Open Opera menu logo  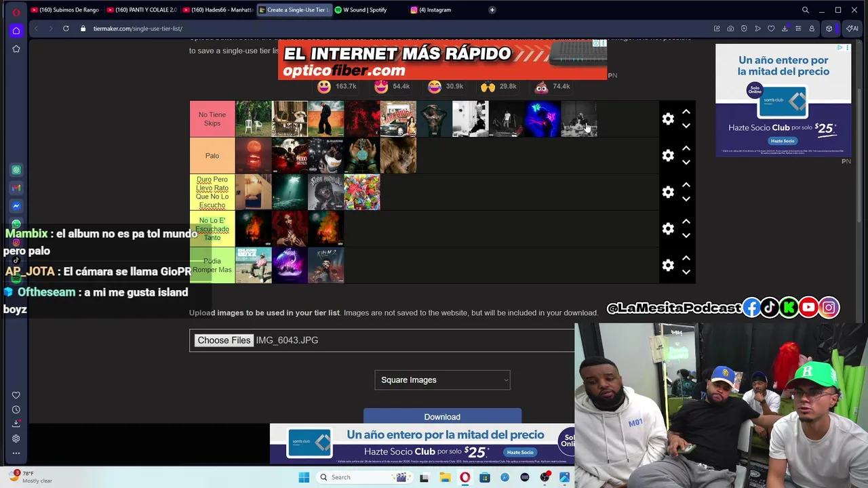16,12
